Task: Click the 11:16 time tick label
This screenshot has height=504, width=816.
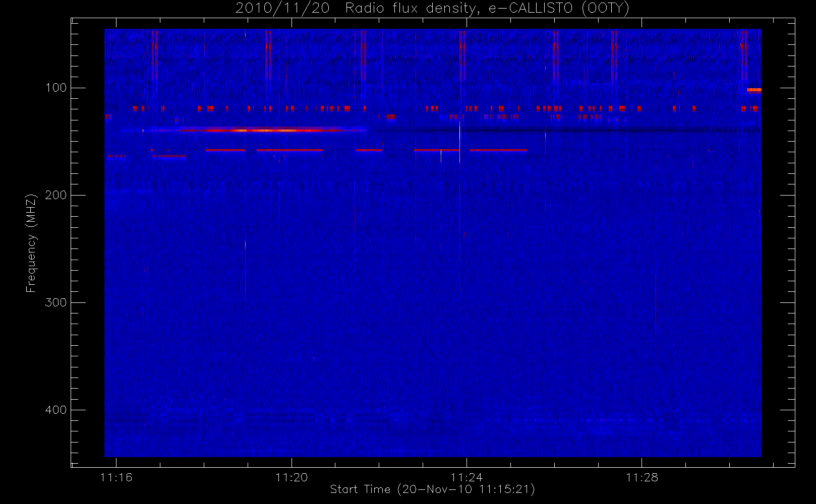Action: point(116,477)
